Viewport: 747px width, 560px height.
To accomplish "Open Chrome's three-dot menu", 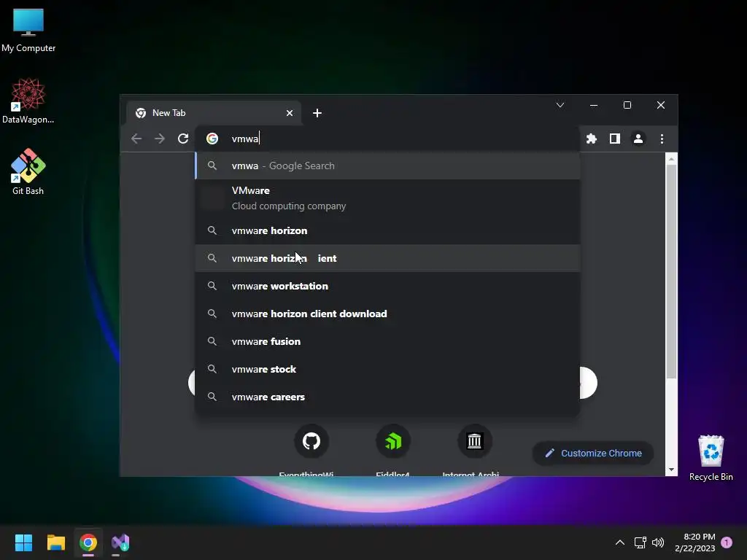I will [662, 139].
